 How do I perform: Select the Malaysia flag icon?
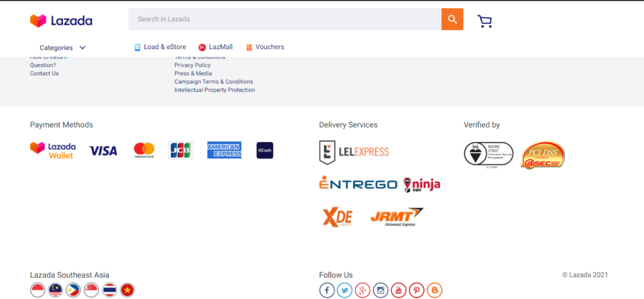(55, 290)
